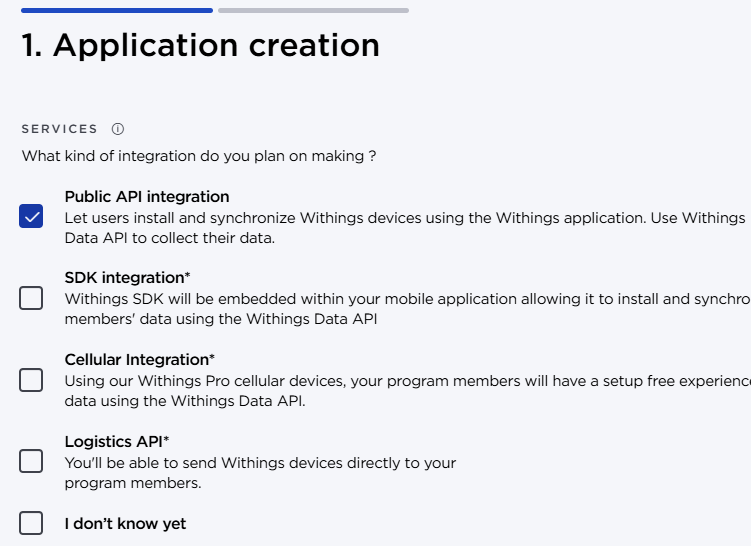Click the description starting 'Withings SDK will be embedded'
751x546 pixels.
click(408, 309)
